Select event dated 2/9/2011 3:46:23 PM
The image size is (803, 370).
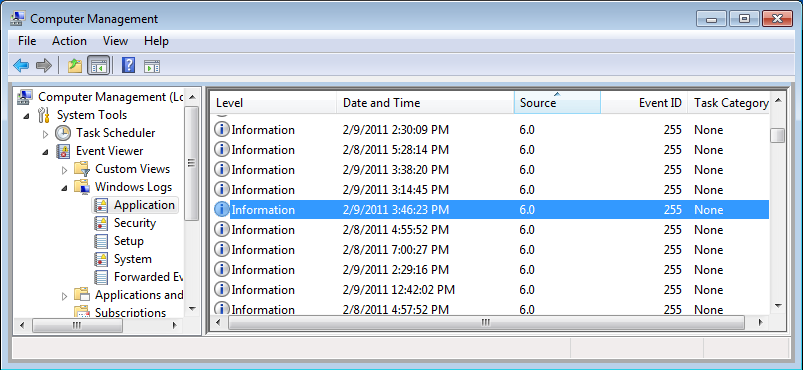click(x=490, y=210)
